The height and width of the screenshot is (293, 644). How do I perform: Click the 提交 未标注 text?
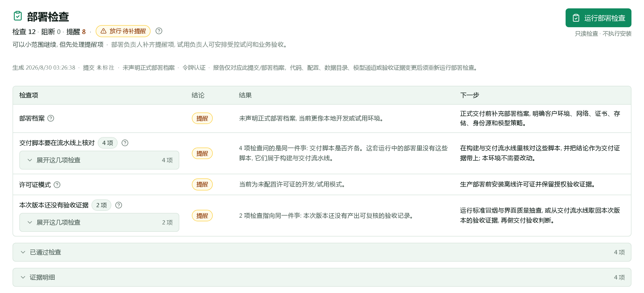[99, 68]
